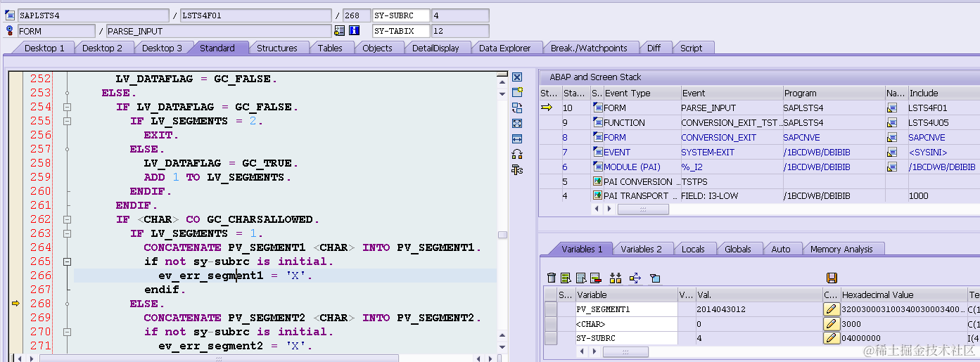980x362 pixels.
Task: Switch to the Objects tab
Action: pos(377,48)
